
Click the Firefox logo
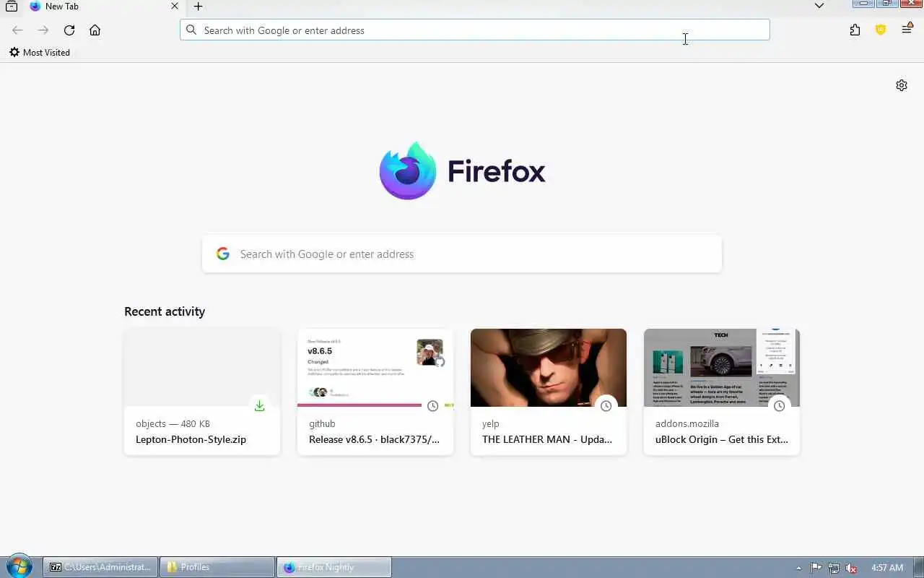(x=462, y=171)
